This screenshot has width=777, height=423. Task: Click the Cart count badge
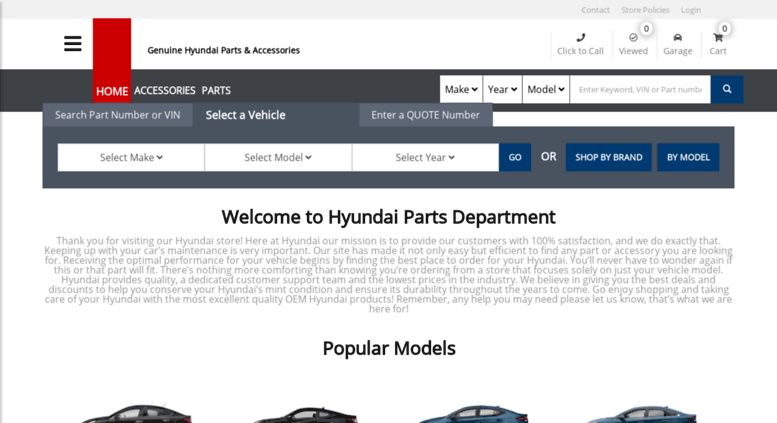(724, 29)
